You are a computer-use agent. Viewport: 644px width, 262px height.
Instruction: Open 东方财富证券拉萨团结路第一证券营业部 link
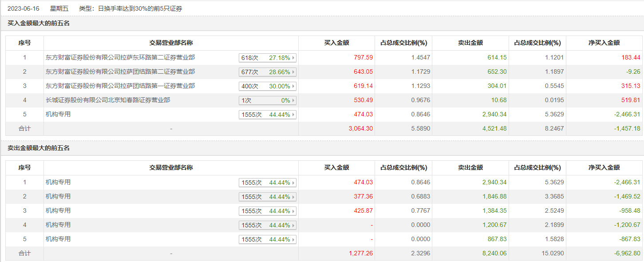pyautogui.click(x=120, y=86)
